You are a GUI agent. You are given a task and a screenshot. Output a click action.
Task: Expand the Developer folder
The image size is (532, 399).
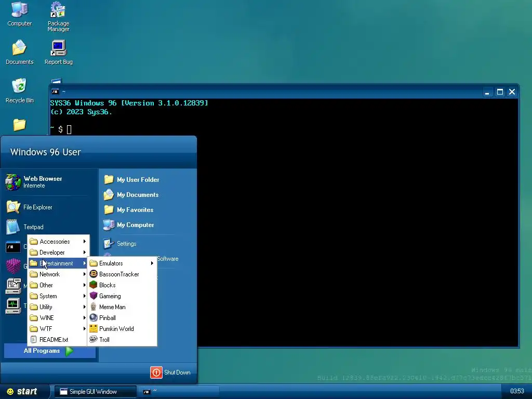tap(58, 252)
